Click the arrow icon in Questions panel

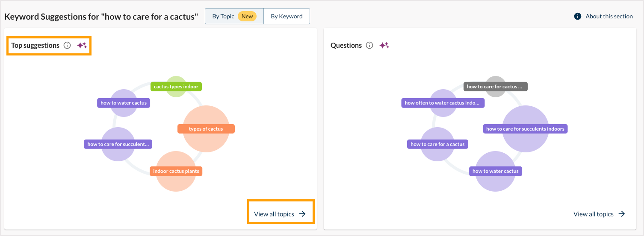(622, 214)
